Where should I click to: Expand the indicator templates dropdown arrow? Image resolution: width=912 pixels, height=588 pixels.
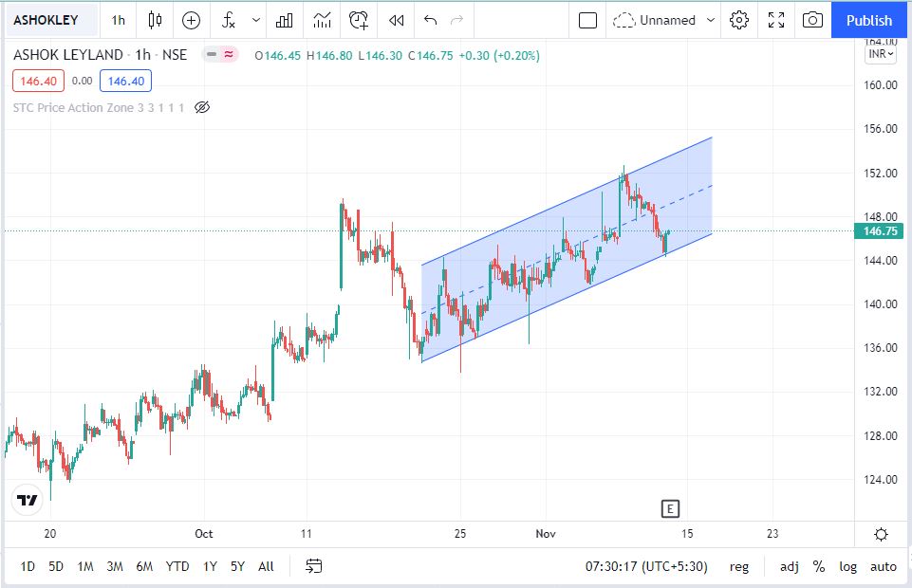[255, 20]
